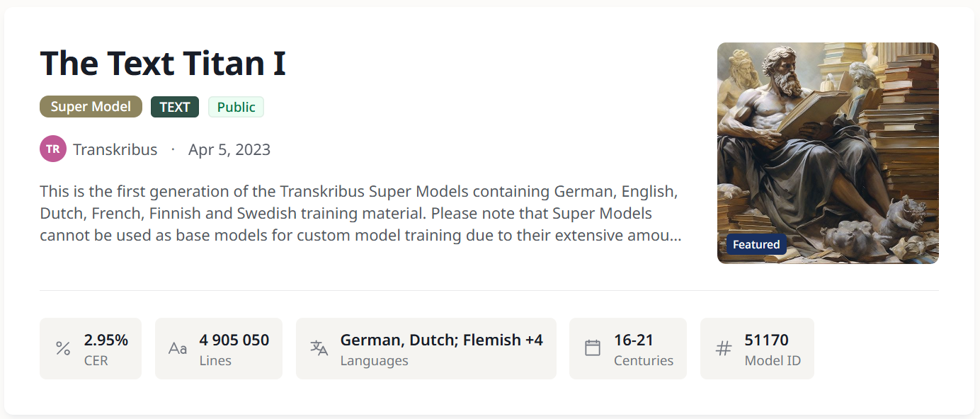The image size is (980, 419).
Task: Select the TEXT tag badge
Action: click(x=175, y=107)
